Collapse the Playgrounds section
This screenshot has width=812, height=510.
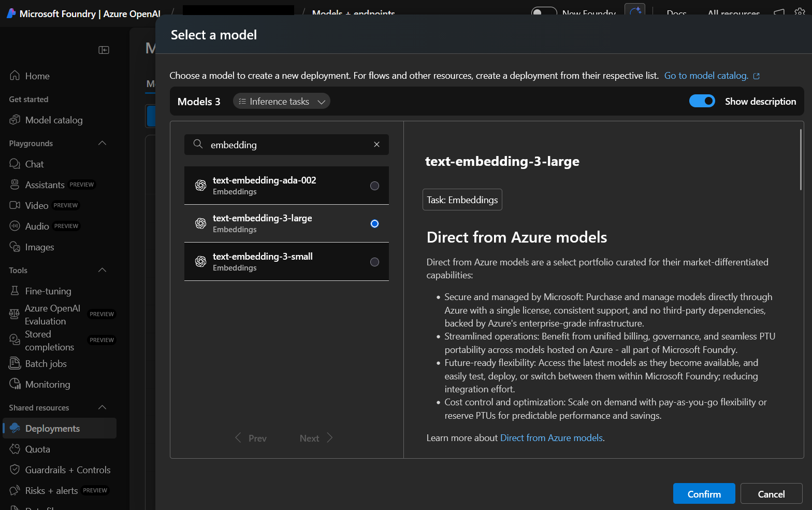pyautogui.click(x=102, y=143)
